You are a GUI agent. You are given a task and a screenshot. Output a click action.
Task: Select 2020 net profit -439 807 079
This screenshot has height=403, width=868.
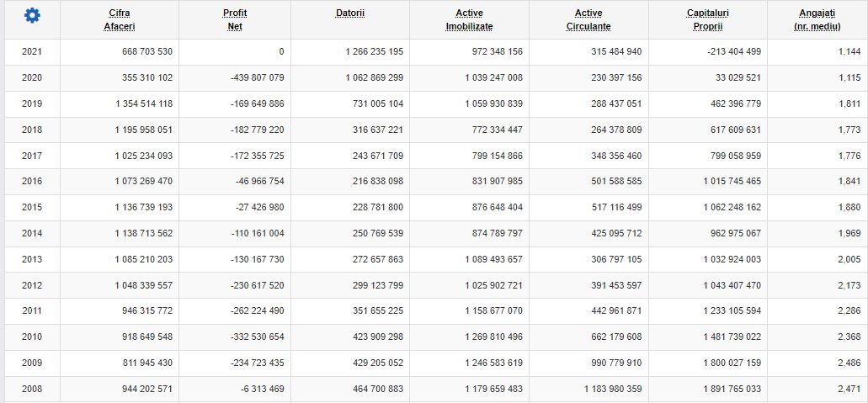point(258,77)
